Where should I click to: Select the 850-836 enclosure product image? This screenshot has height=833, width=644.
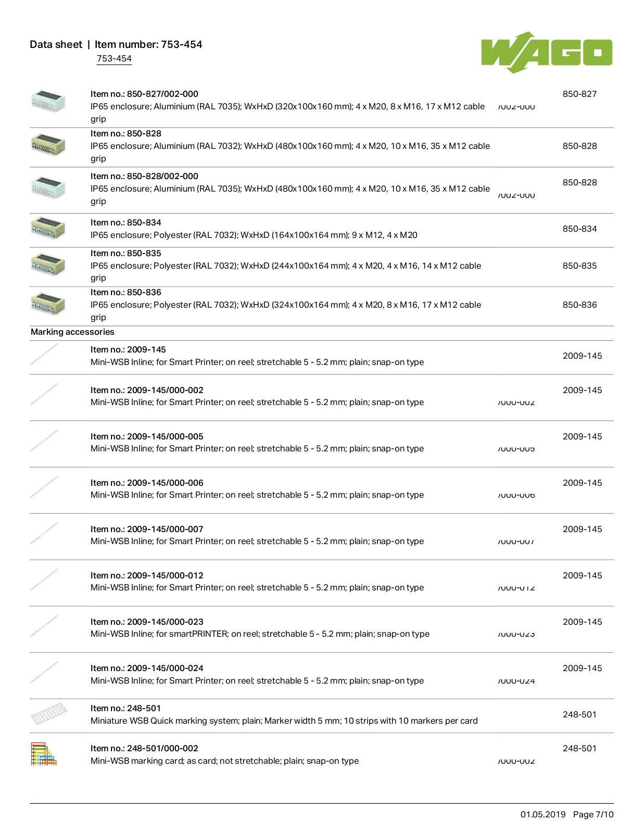[x=48, y=303]
